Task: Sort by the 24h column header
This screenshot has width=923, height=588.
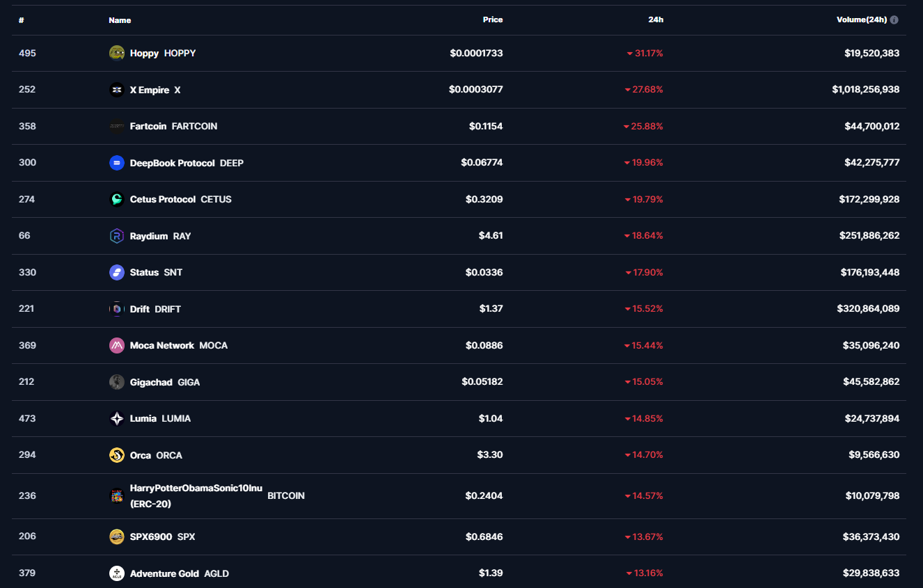Action: (656, 20)
